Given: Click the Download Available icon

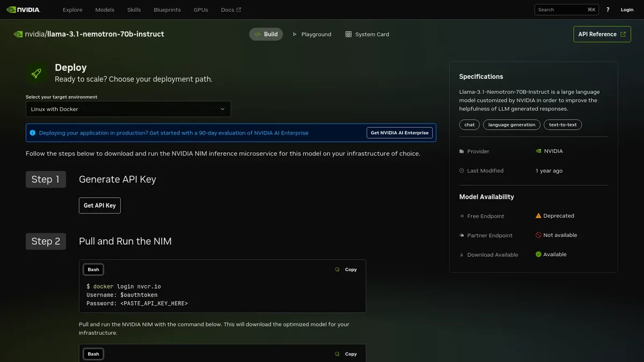Looking at the screenshot, I should pos(462,255).
